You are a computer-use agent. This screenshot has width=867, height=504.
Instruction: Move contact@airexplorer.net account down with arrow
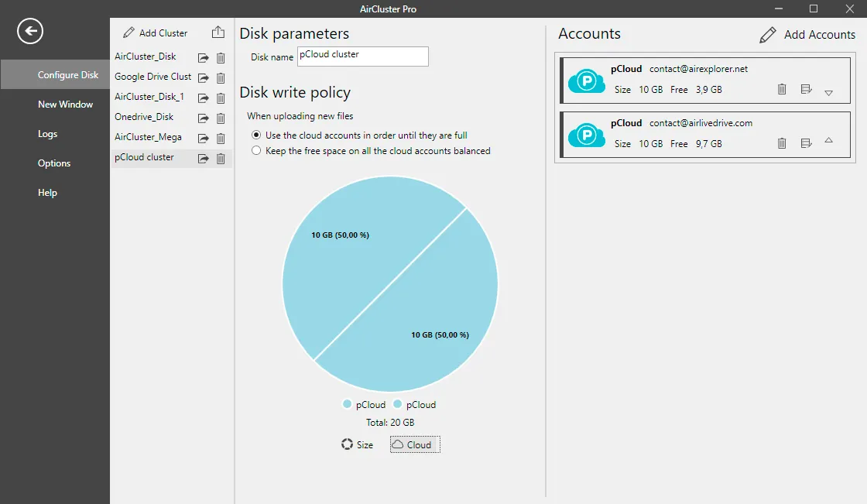click(x=829, y=93)
